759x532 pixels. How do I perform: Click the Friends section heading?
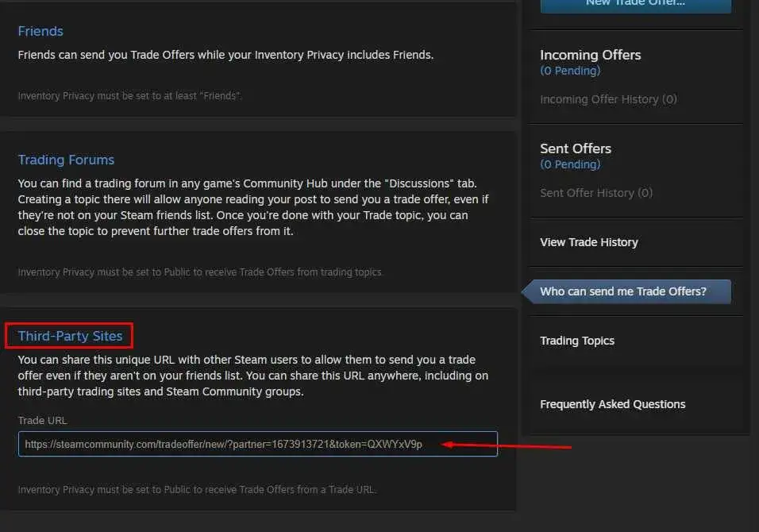coord(40,31)
